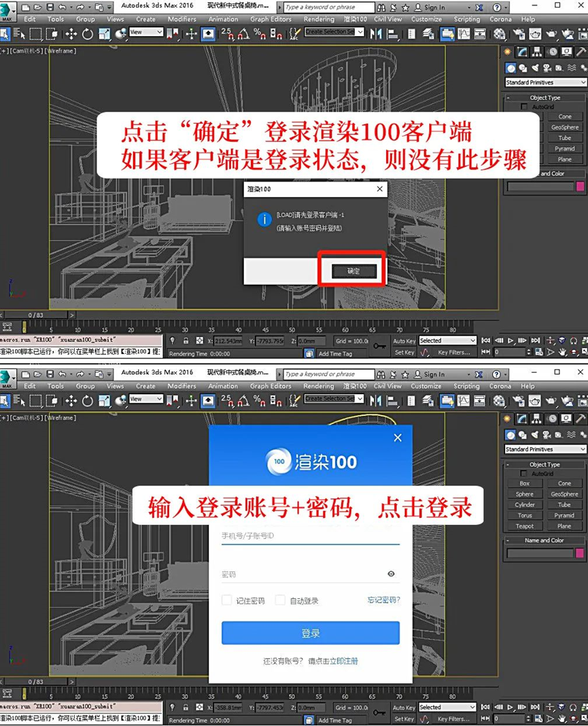Select Cameras category icon in 确定-dialog window
The width and height of the screenshot is (588, 726).
[x=547, y=68]
